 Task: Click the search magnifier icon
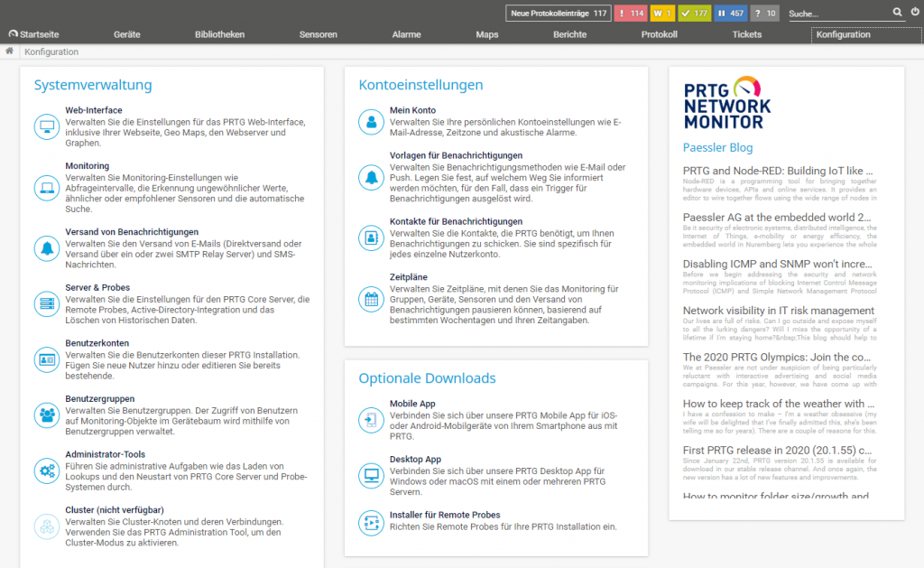pos(897,13)
